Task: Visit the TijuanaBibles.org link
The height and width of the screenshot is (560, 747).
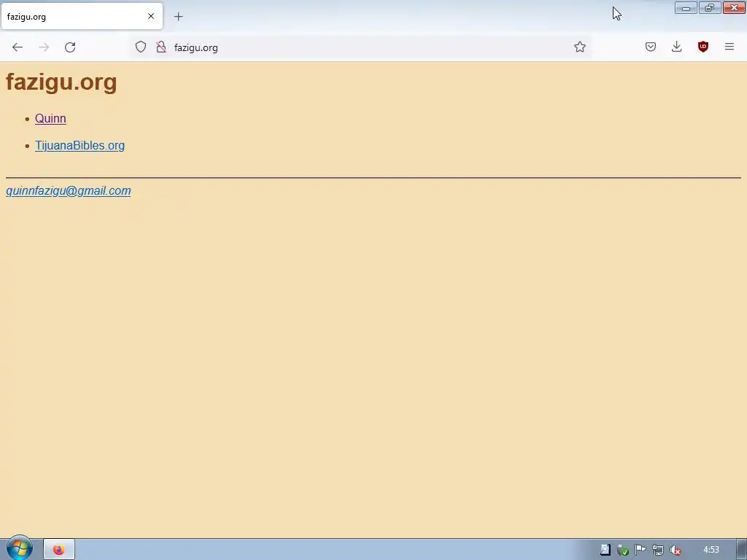Action: click(x=80, y=146)
